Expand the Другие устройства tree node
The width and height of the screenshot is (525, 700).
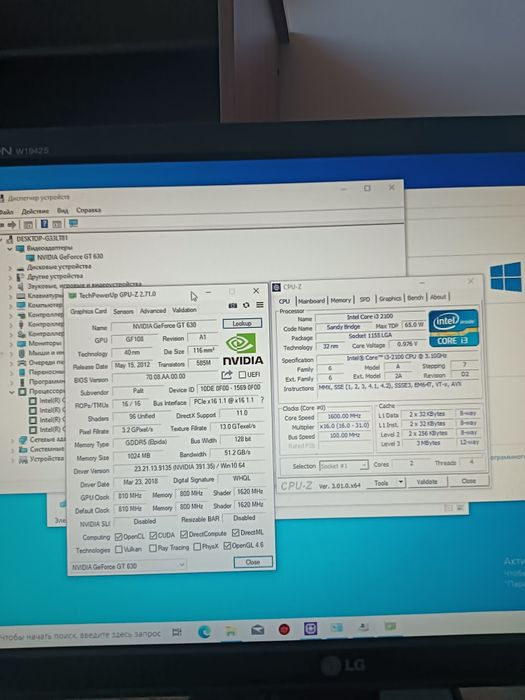10,277
